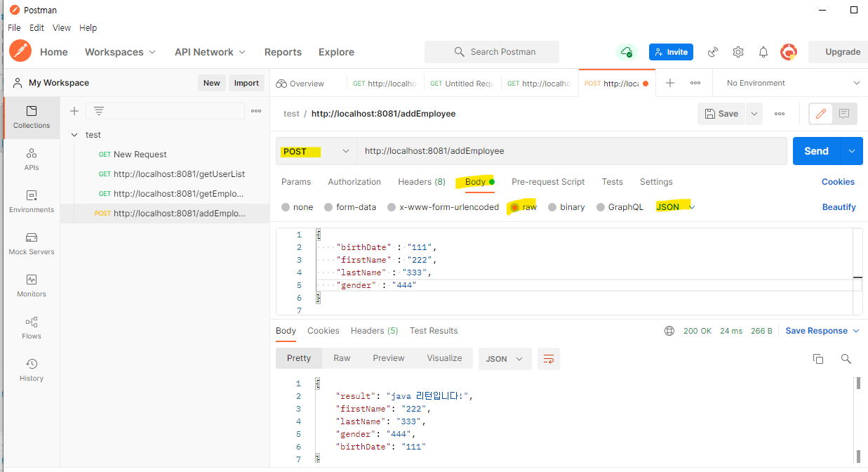
Task: Open the comments view icon
Action: coord(844,114)
